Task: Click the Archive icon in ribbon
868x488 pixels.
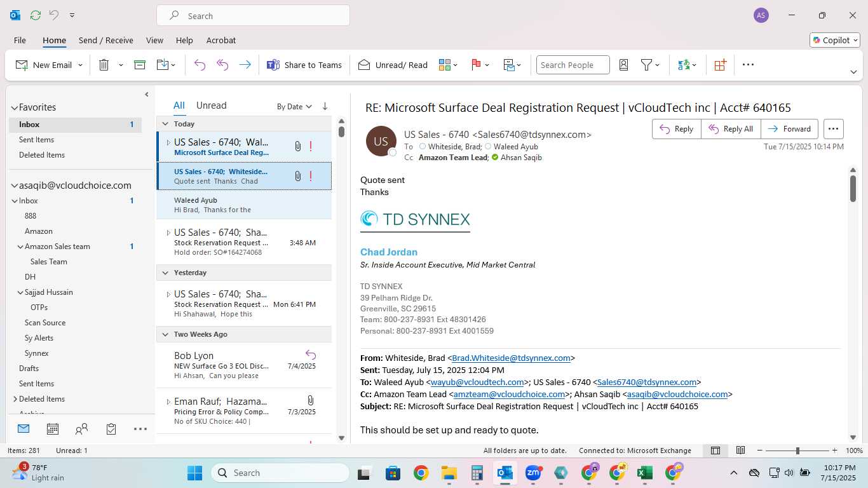Action: click(140, 65)
